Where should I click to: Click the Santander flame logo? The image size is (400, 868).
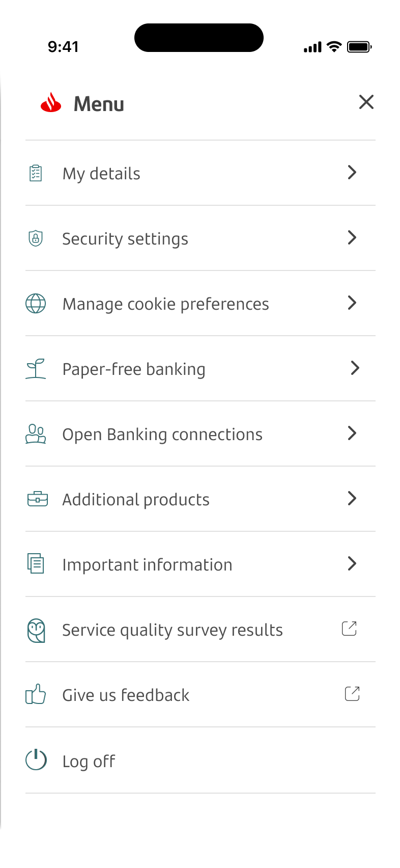coord(51,102)
